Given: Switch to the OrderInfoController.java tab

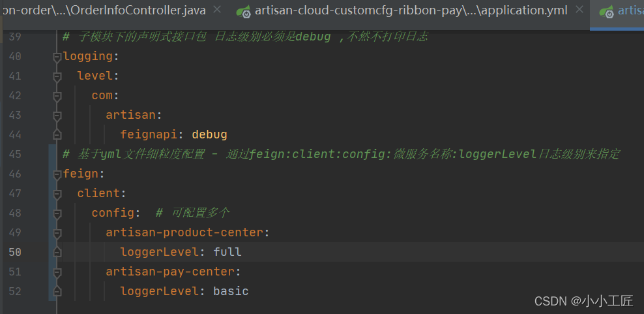Looking at the screenshot, I should click(103, 10).
